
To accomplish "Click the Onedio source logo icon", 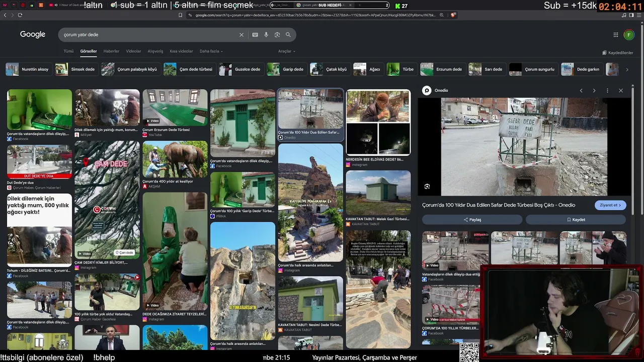I will coord(427,90).
